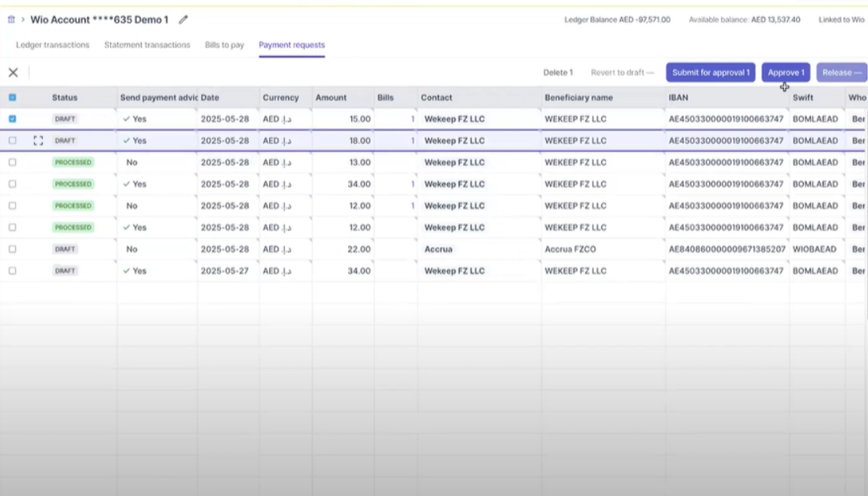Toggle the select-all header checkbox
The width and height of the screenshot is (868, 496).
pos(12,97)
